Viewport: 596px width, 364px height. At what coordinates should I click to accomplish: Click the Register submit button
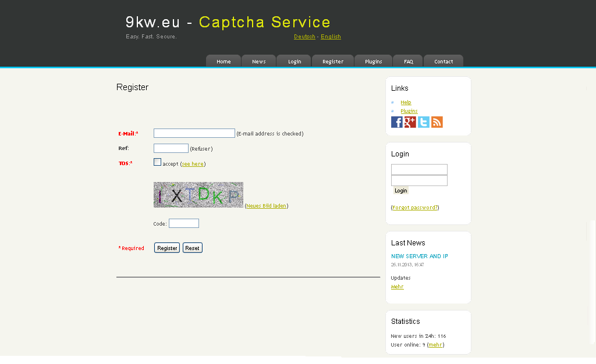pyautogui.click(x=167, y=248)
